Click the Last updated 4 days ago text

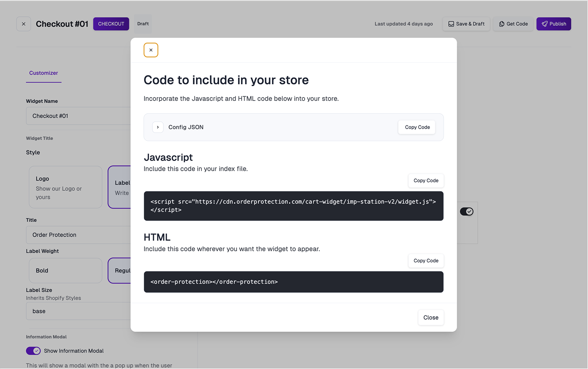[403, 24]
